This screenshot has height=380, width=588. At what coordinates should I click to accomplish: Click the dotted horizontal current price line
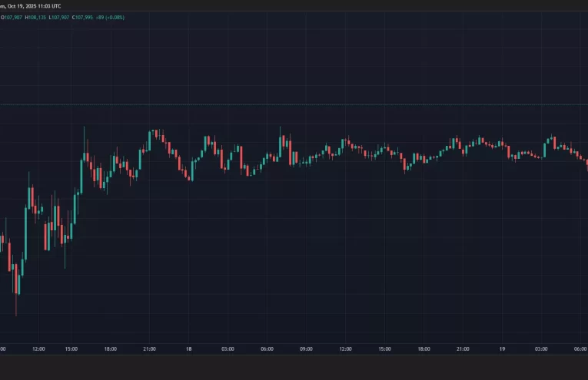[x=307, y=104]
